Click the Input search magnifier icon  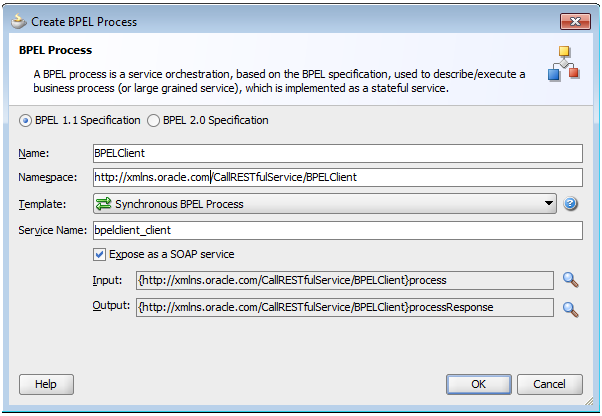571,280
